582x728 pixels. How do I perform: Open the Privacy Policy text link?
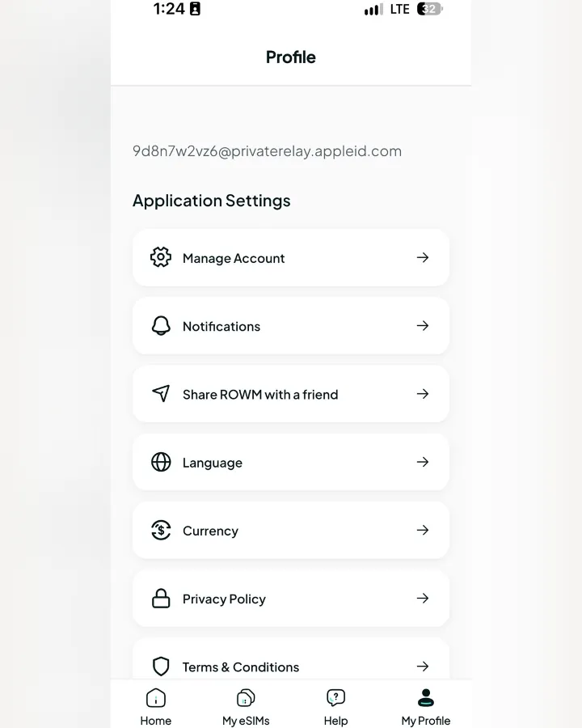click(224, 599)
